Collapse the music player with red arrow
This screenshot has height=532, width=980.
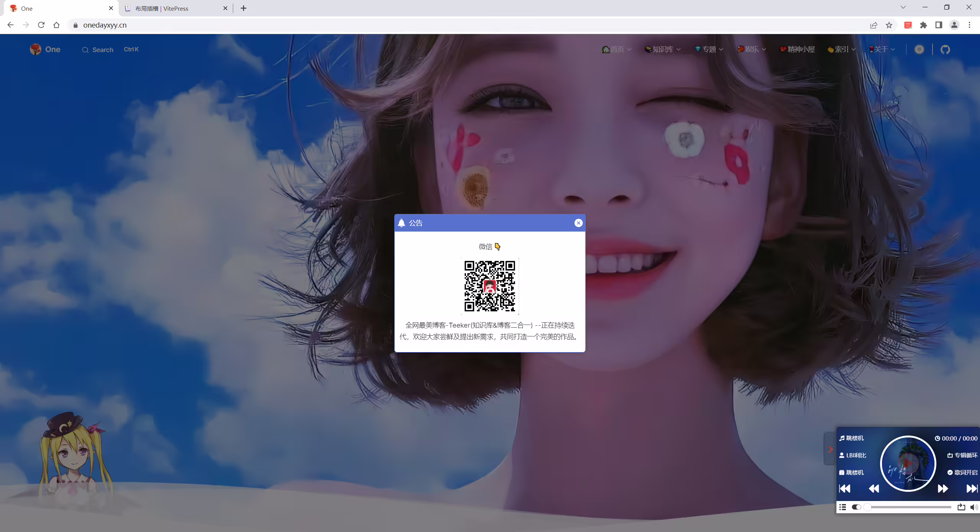coord(830,449)
